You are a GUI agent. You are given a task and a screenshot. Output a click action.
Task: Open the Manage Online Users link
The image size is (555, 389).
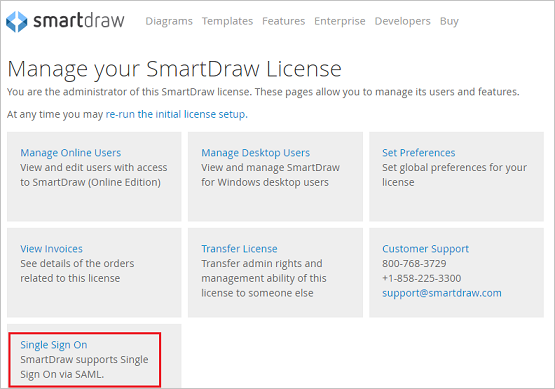(70, 153)
